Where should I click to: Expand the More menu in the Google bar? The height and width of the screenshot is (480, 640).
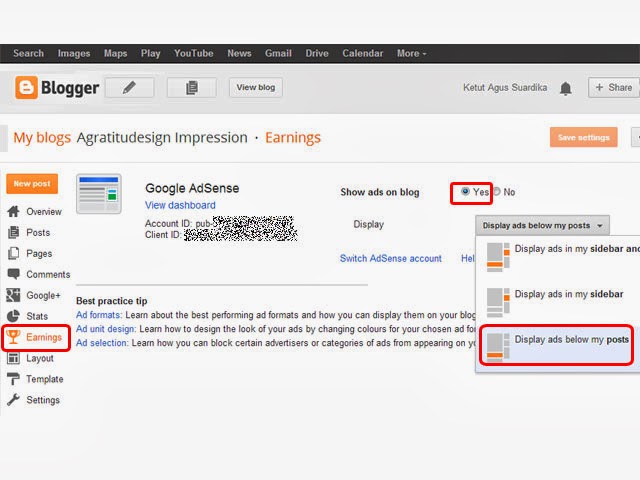pyautogui.click(x=411, y=53)
